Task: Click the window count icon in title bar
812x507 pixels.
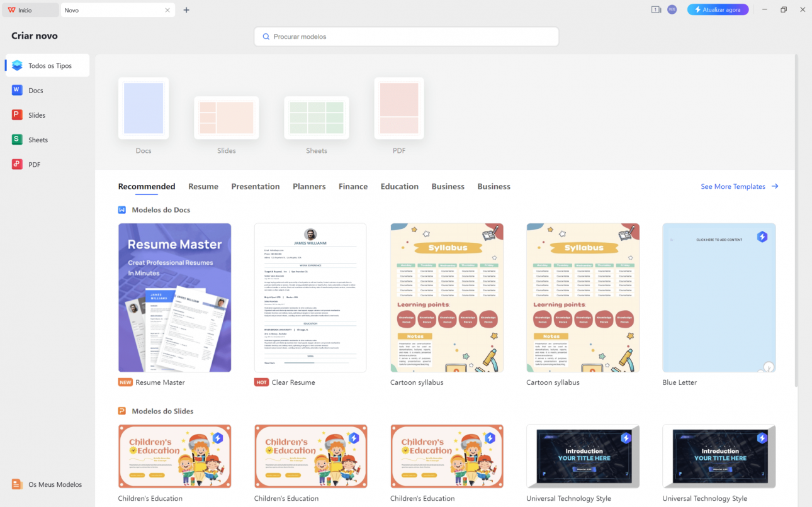Action: point(656,9)
